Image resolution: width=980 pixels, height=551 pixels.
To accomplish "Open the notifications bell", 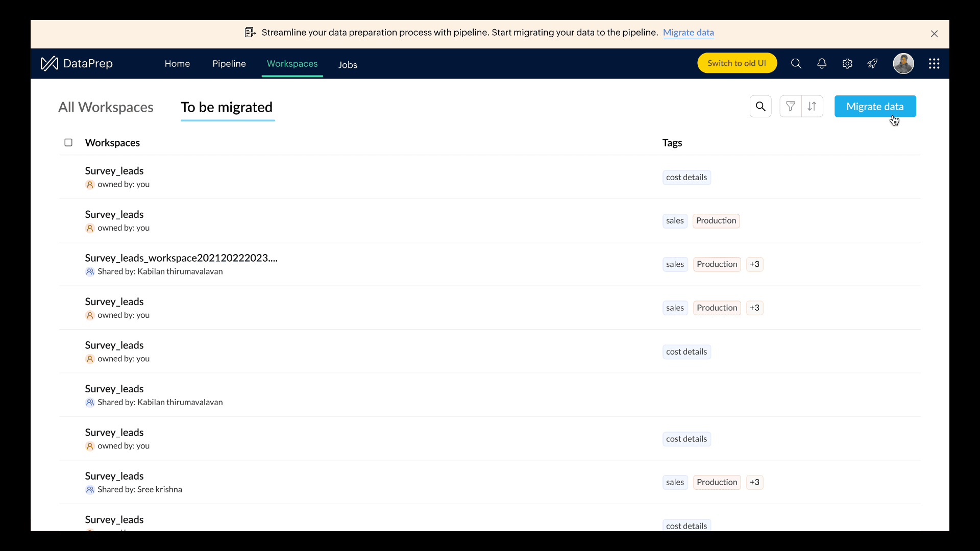I will click(822, 64).
